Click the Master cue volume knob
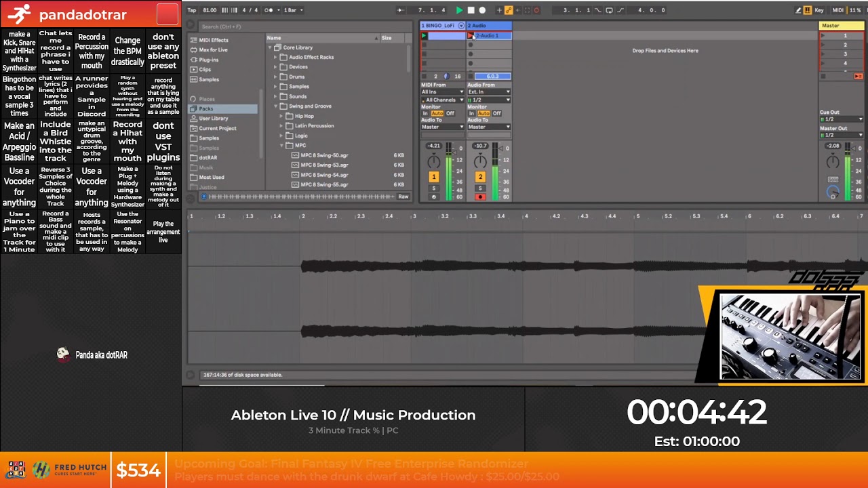 [833, 193]
